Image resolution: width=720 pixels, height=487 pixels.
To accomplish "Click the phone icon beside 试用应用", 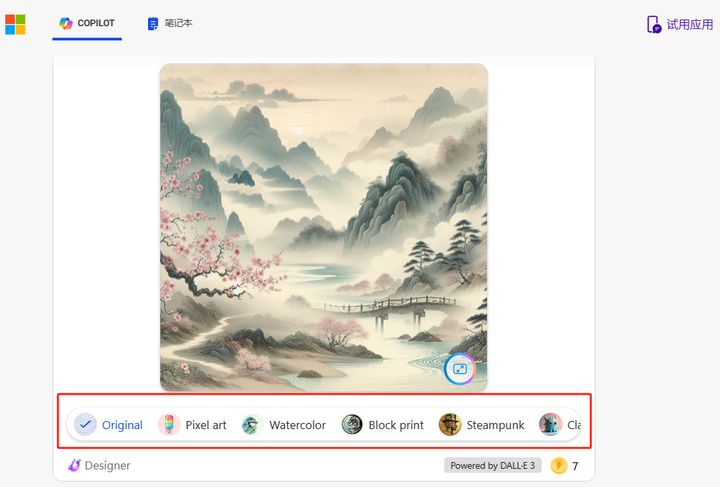I will pyautogui.click(x=653, y=24).
